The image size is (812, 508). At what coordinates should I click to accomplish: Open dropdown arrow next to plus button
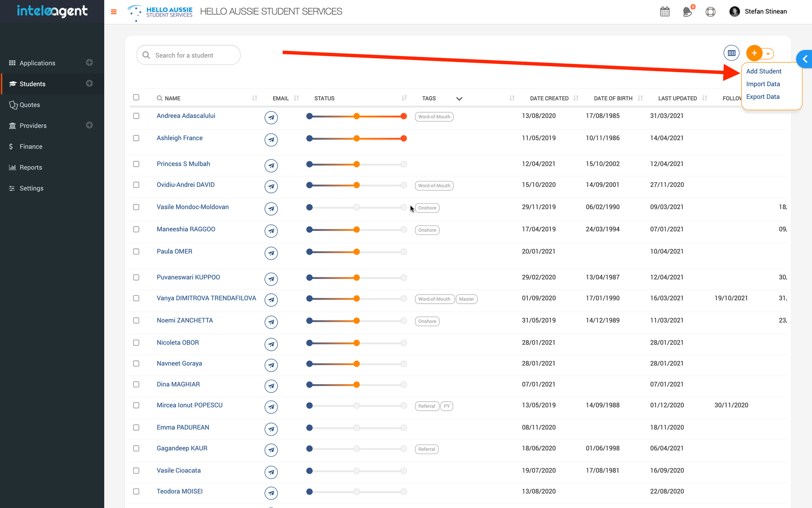coord(768,54)
